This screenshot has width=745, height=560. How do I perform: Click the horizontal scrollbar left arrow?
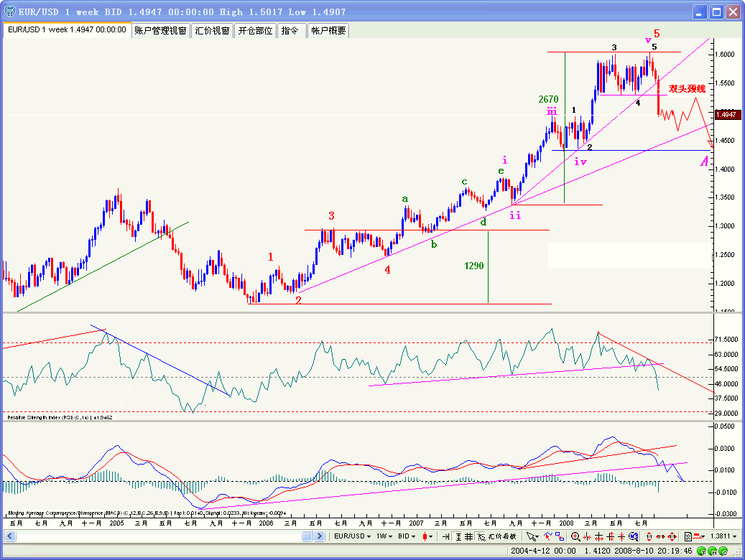(x=7, y=536)
